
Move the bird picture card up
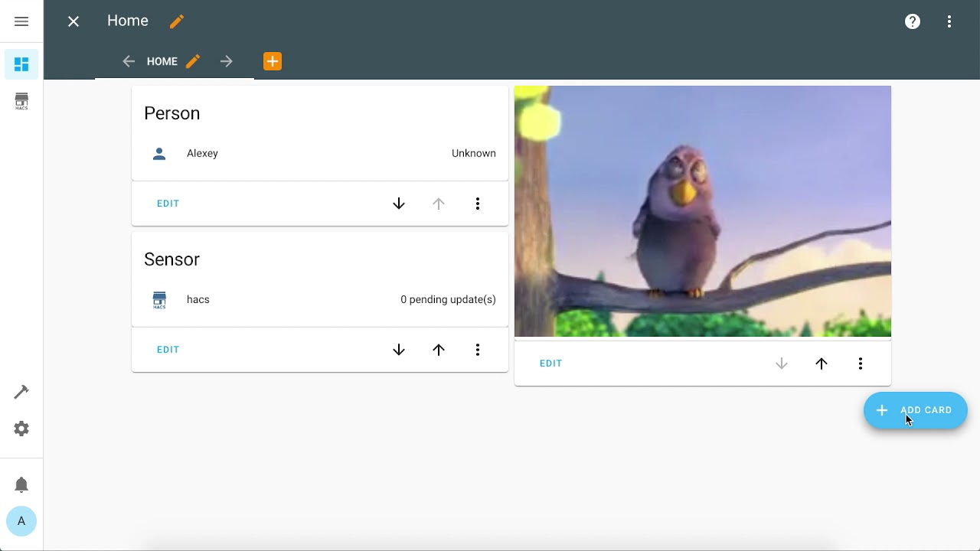[x=822, y=364]
